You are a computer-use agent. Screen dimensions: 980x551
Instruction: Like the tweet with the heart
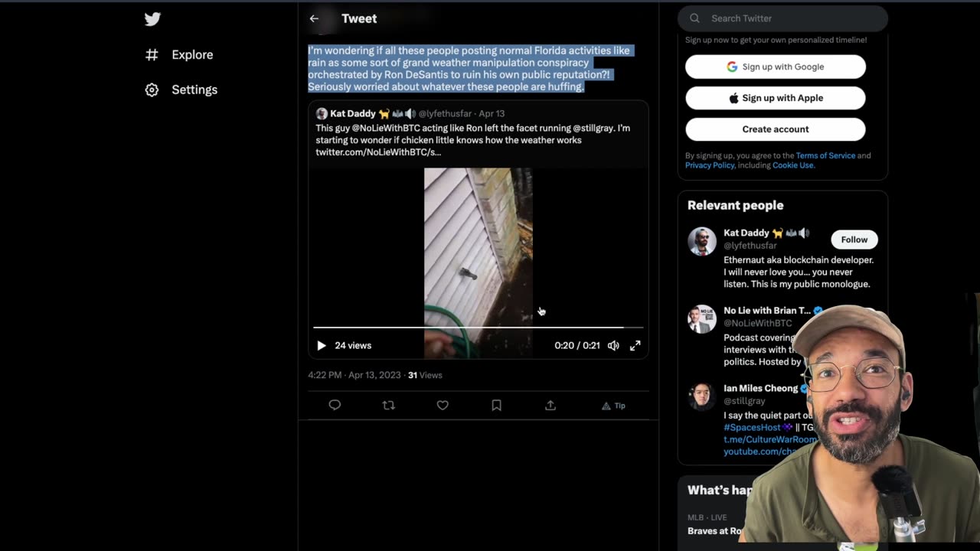click(x=443, y=405)
